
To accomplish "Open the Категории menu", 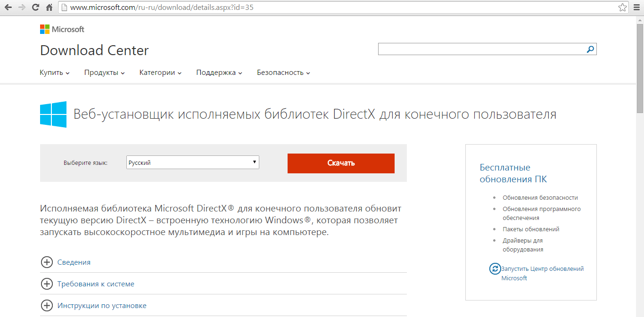I will 161,73.
